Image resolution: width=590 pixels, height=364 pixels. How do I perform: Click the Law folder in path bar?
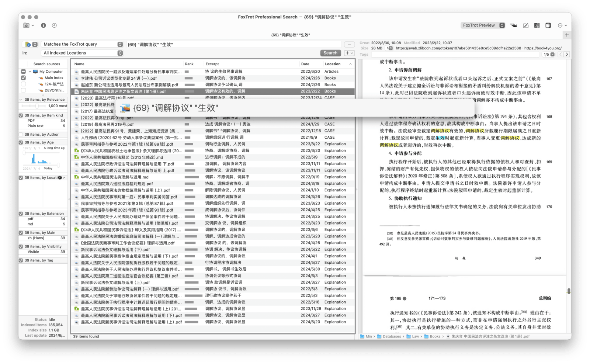(413, 336)
